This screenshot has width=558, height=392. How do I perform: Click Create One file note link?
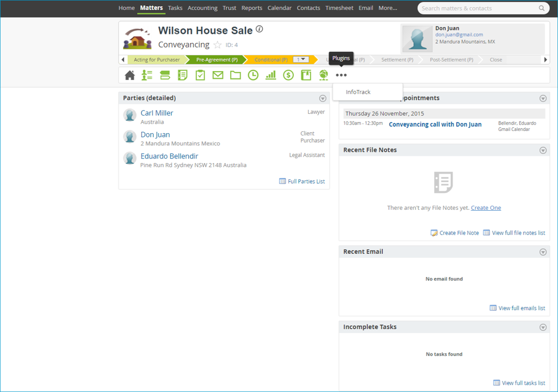point(486,208)
